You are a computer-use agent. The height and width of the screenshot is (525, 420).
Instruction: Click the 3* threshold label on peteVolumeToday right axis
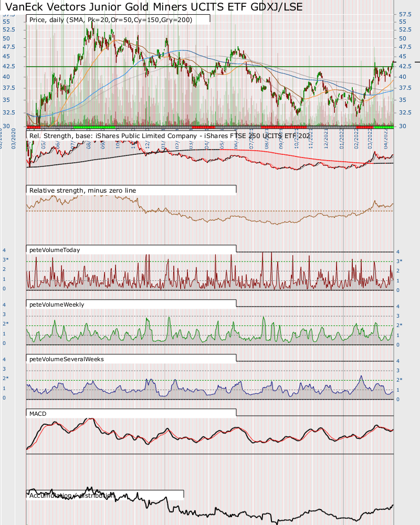coord(400,261)
